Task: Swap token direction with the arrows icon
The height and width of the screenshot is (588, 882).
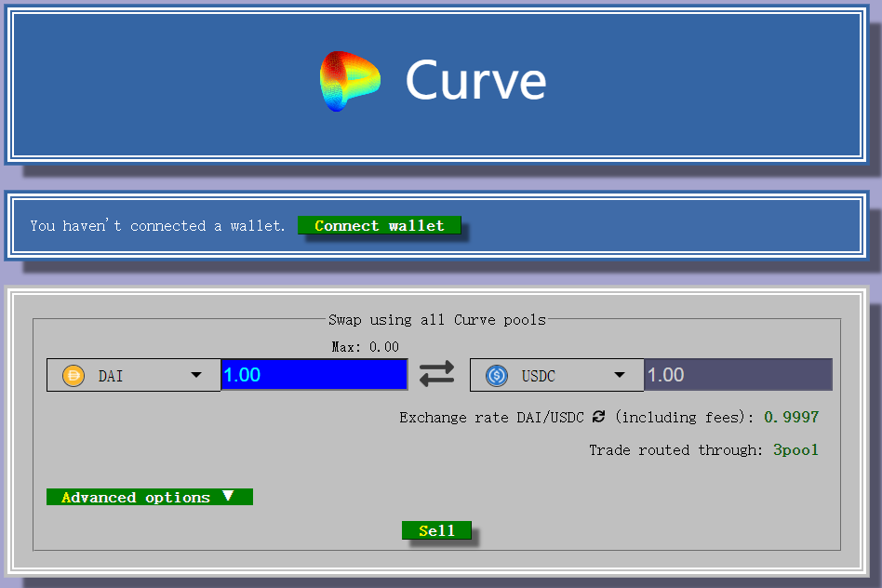Action: 437,374
